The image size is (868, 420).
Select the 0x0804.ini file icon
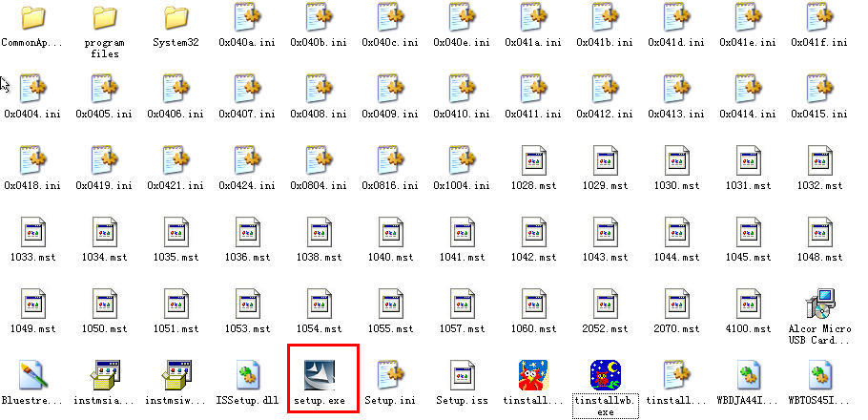click(x=320, y=160)
